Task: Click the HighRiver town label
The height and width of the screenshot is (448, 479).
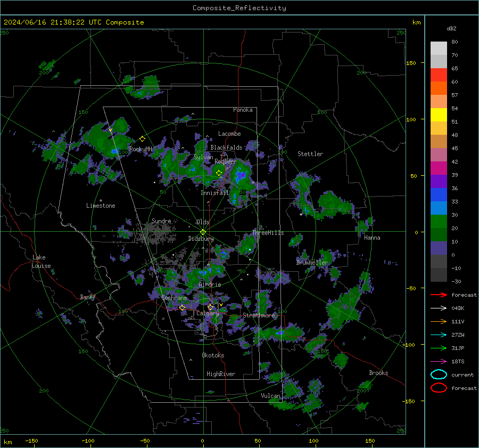Action: [221, 374]
